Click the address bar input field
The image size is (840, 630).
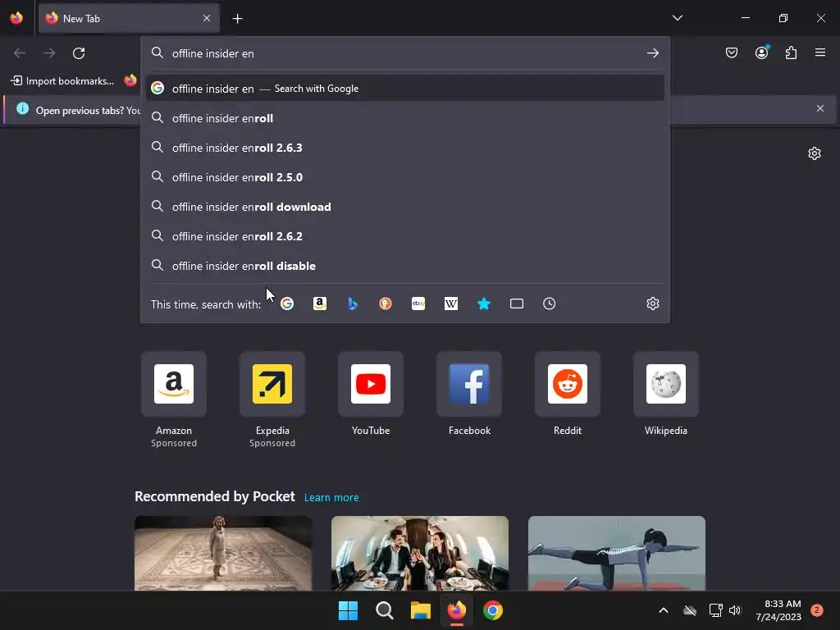pos(404,53)
